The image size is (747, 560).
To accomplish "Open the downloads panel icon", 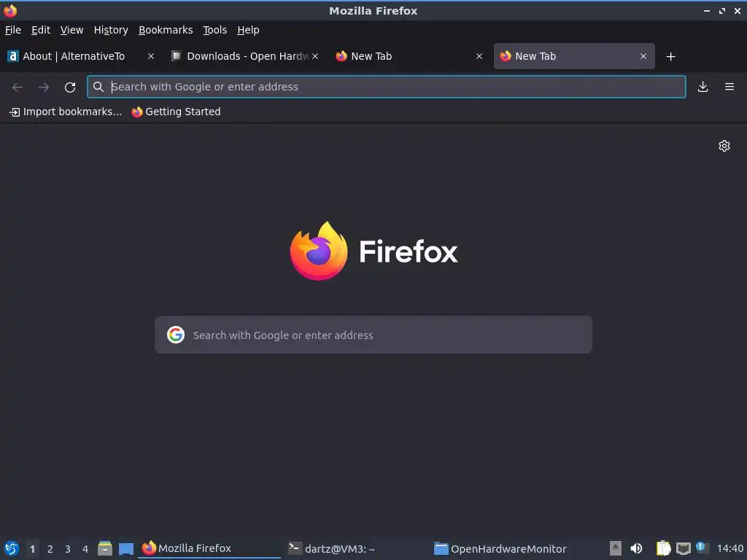I will pos(703,87).
